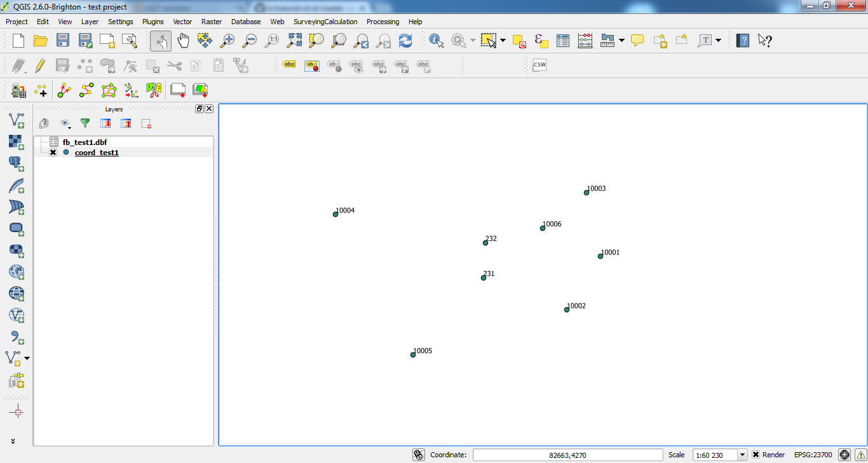Click the CSW catalog client icon

click(539, 65)
